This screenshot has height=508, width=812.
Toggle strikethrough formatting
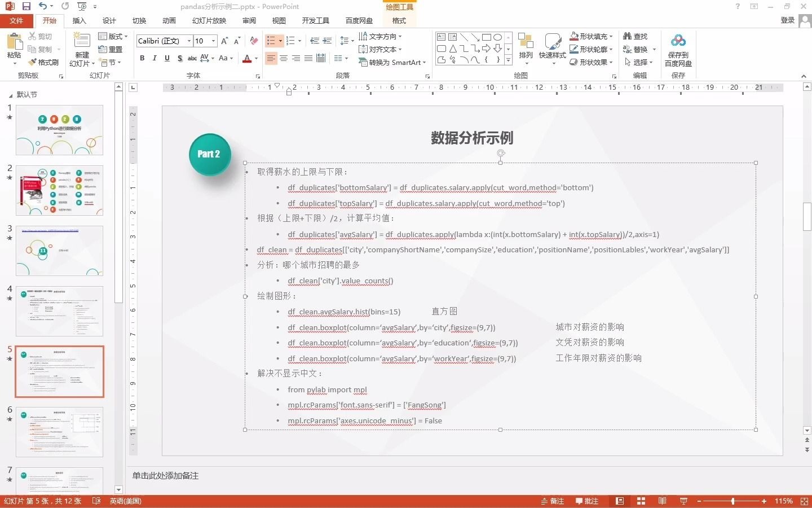point(192,58)
